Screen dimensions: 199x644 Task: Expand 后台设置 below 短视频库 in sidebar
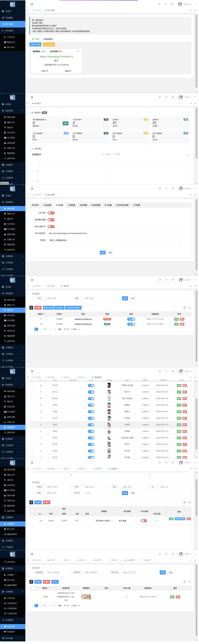[x=12, y=638]
